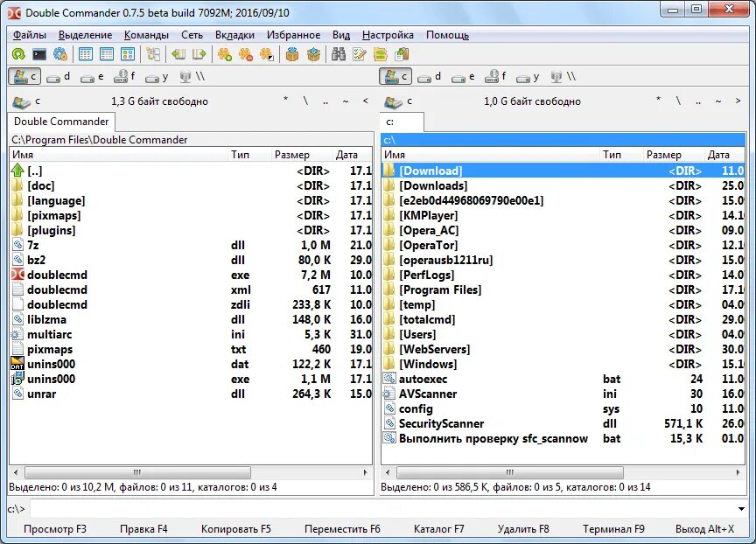The height and width of the screenshot is (544, 756).
Task: Click the synchronize directories icon
Action: coord(381,54)
